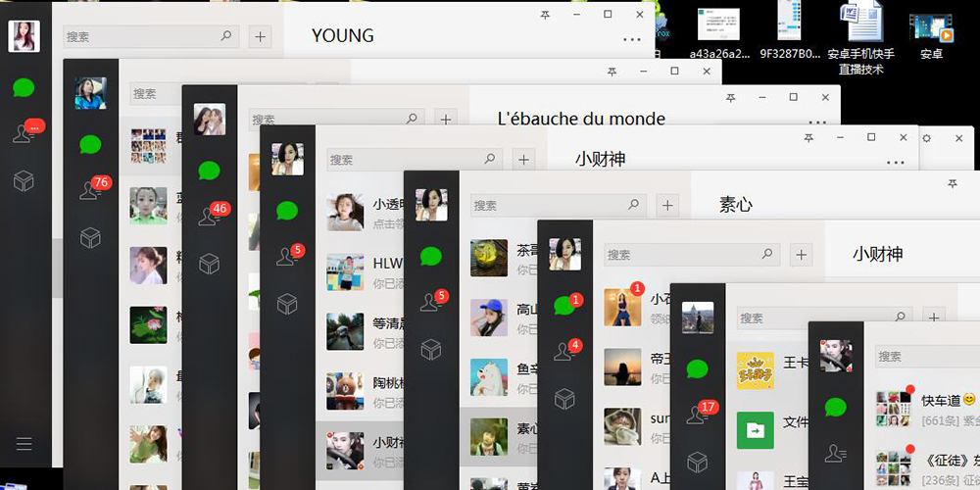Open Chats in the window listing HLW chat
The image size is (980, 490).
click(x=287, y=211)
